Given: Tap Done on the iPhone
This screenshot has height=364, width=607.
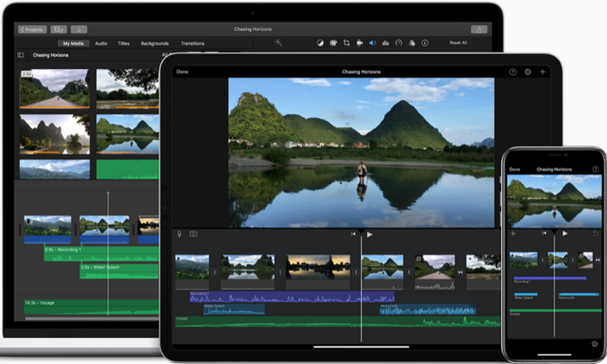Looking at the screenshot, I should point(515,170).
